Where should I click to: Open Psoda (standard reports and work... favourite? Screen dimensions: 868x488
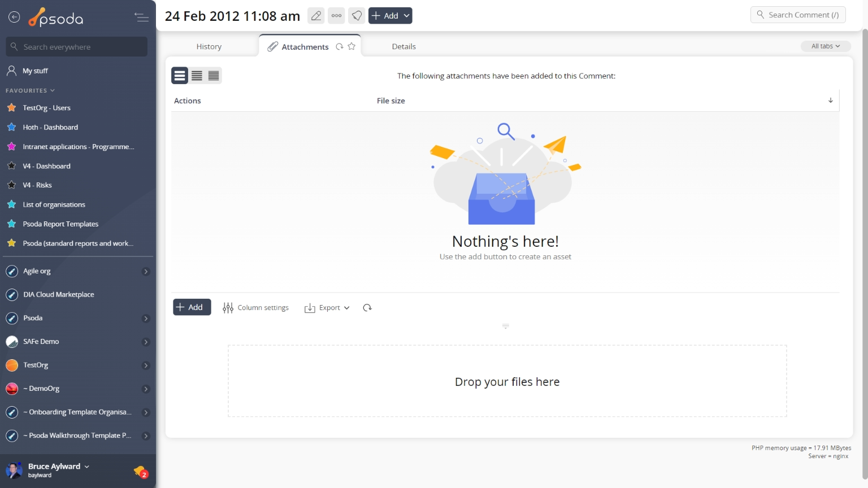pyautogui.click(x=78, y=243)
